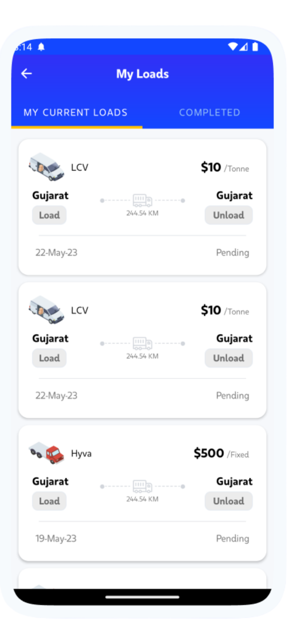Image resolution: width=298 pixels, height=644 pixels.
Task: Open the Completed tab
Action: click(x=210, y=112)
